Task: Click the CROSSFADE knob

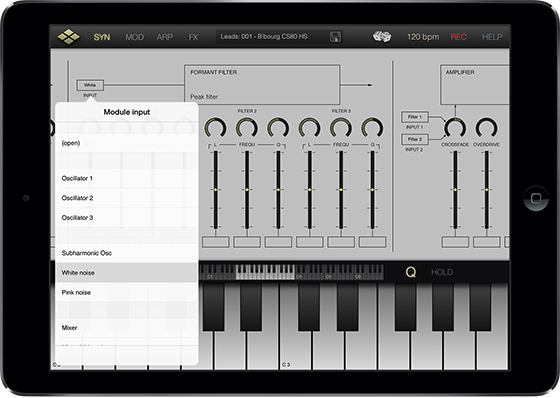Action: click(455, 128)
